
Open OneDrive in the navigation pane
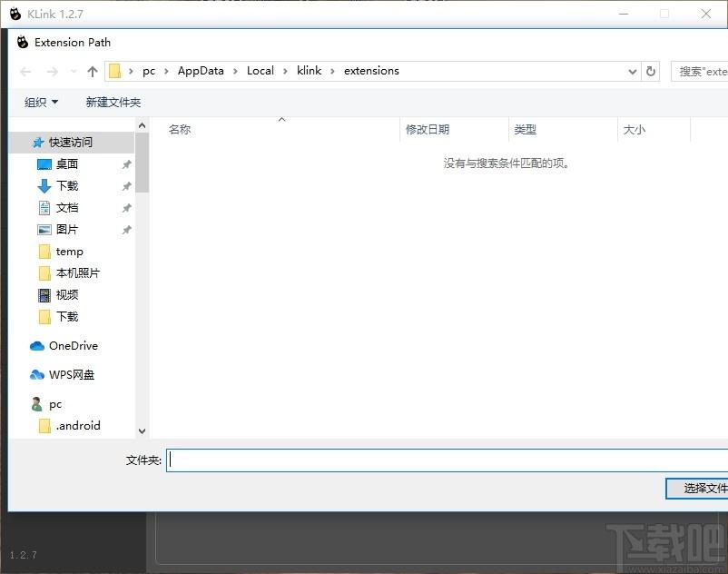point(74,346)
